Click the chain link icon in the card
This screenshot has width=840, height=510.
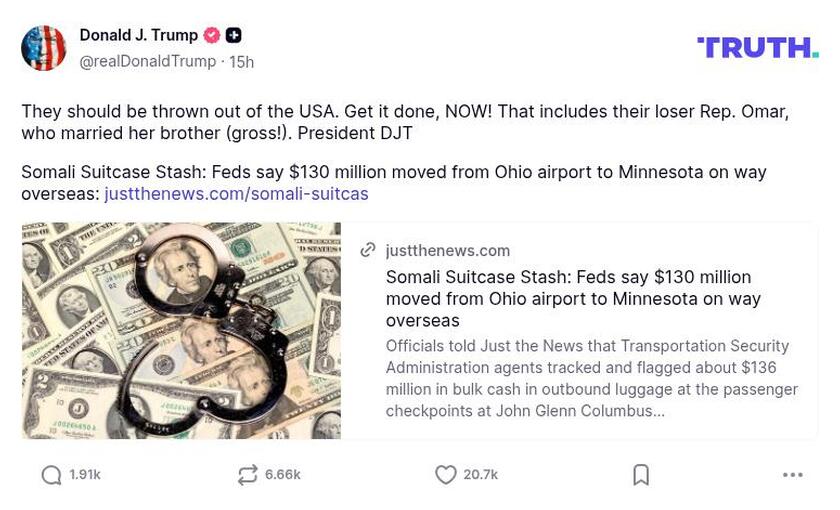[368, 250]
